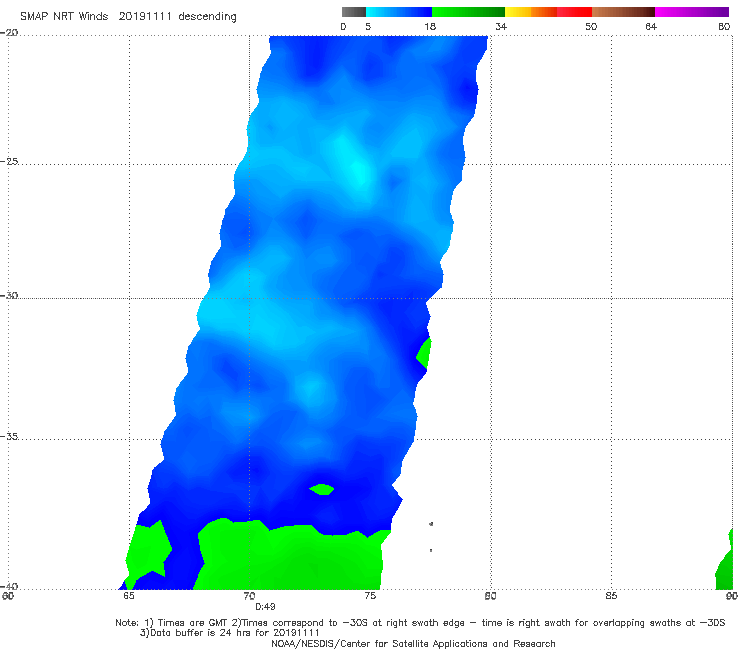
Task: Click the longitude label '80' on the x-axis
Action: (x=490, y=596)
